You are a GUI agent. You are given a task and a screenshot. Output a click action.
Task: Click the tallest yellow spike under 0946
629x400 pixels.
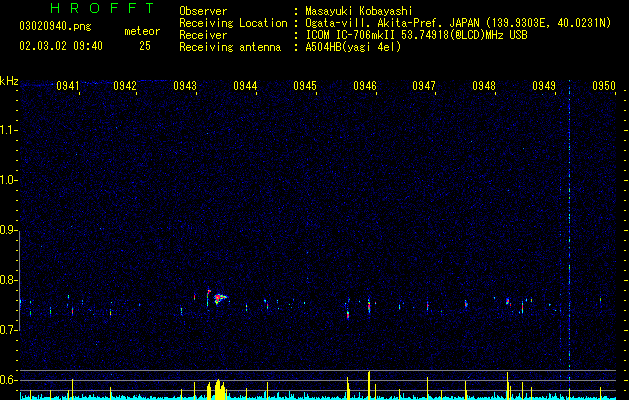tap(369, 385)
